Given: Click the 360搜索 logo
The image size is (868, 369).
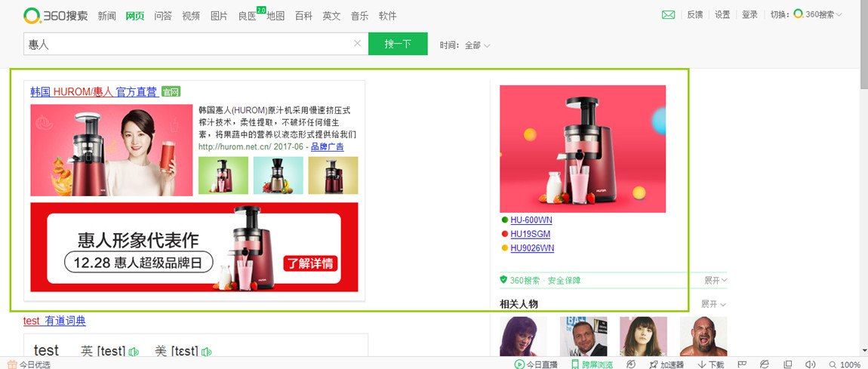Looking at the screenshot, I should (55, 16).
